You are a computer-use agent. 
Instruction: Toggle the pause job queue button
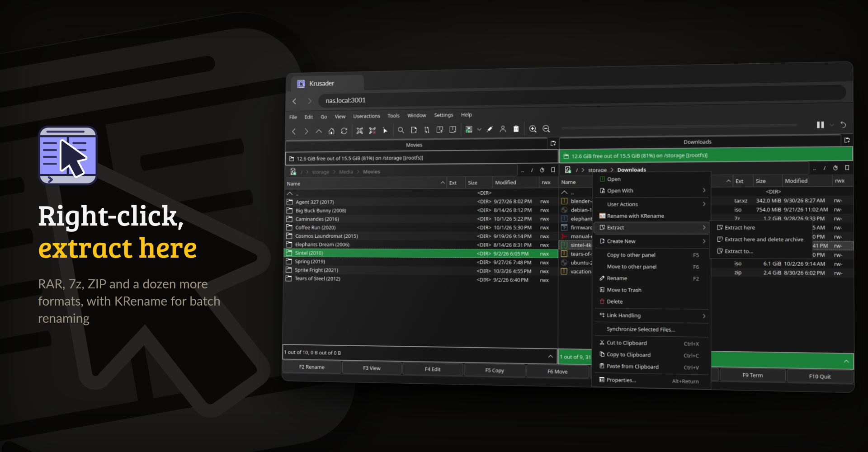tap(820, 125)
